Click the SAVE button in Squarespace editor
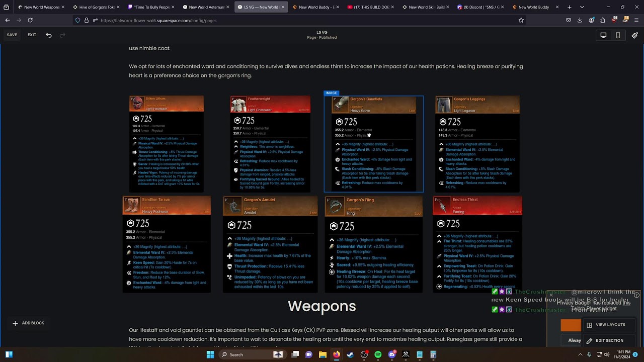 click(x=12, y=35)
